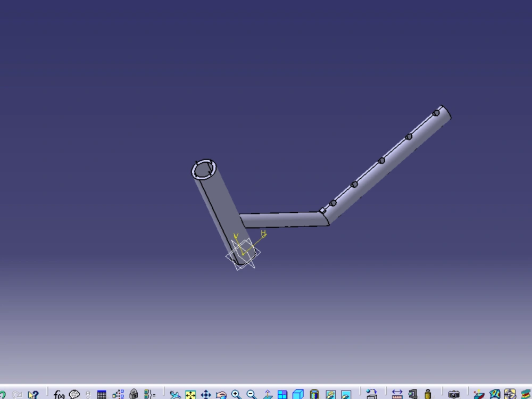Click the axis-on-plate icon beside the camera

click(x=479, y=395)
